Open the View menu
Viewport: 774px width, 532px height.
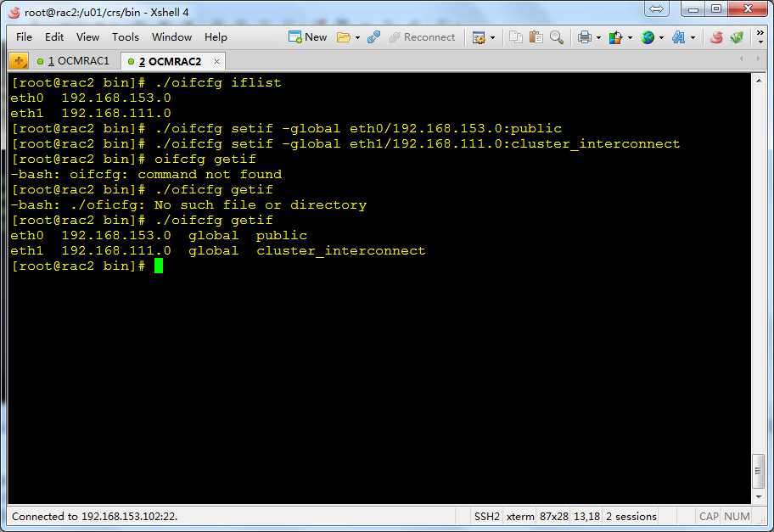(x=88, y=37)
